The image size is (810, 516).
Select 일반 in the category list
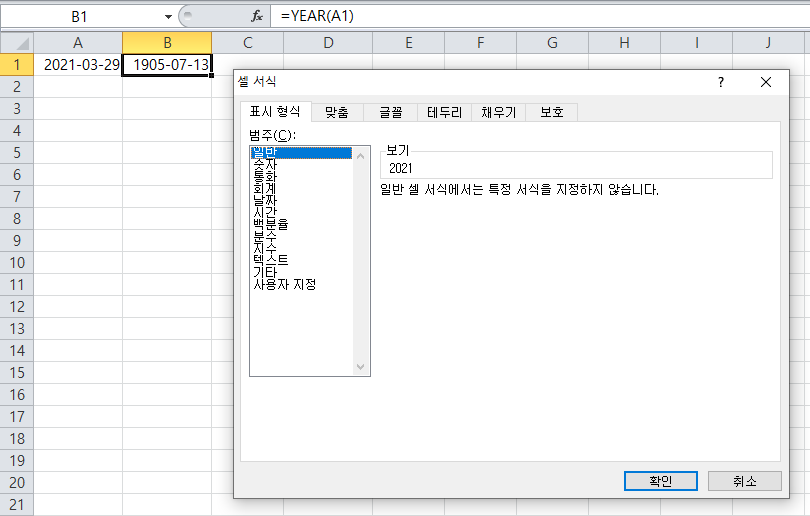(301, 152)
